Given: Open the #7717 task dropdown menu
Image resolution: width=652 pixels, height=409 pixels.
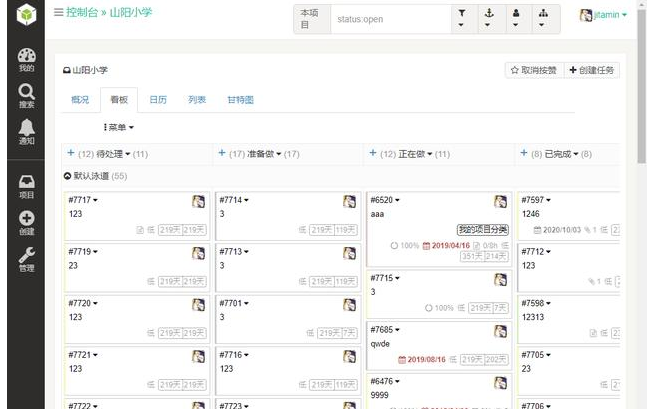Looking at the screenshot, I should 83,200.
